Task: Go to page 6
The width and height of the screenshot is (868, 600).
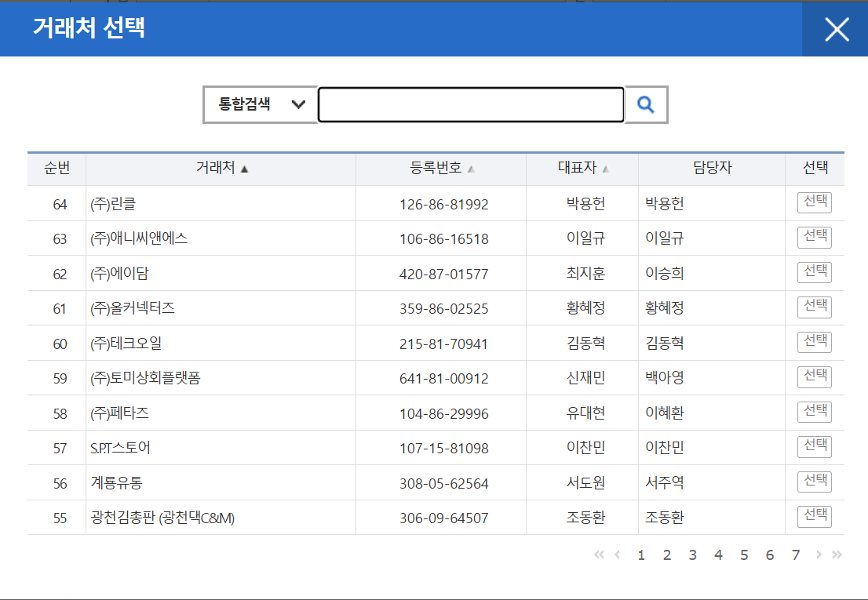Action: pyautogui.click(x=770, y=555)
